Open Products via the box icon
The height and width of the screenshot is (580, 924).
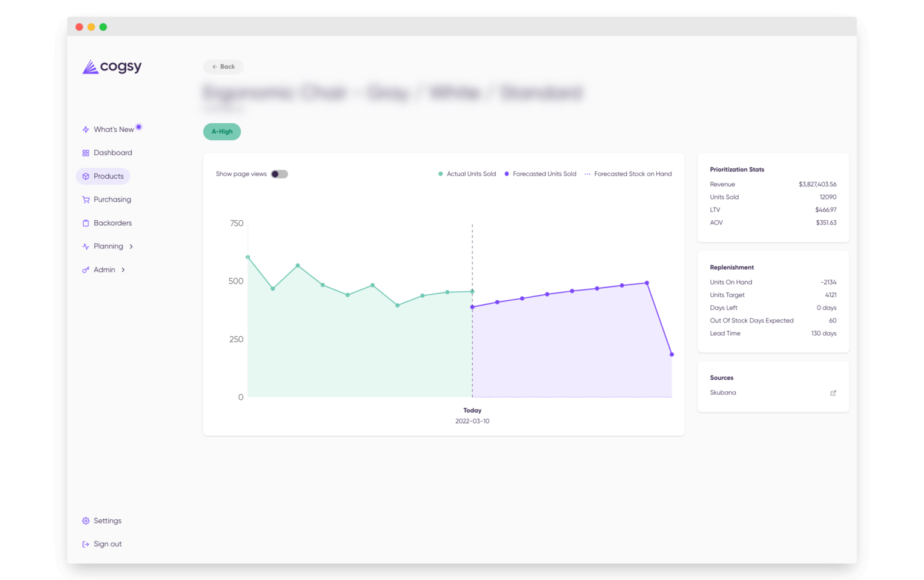click(x=86, y=176)
